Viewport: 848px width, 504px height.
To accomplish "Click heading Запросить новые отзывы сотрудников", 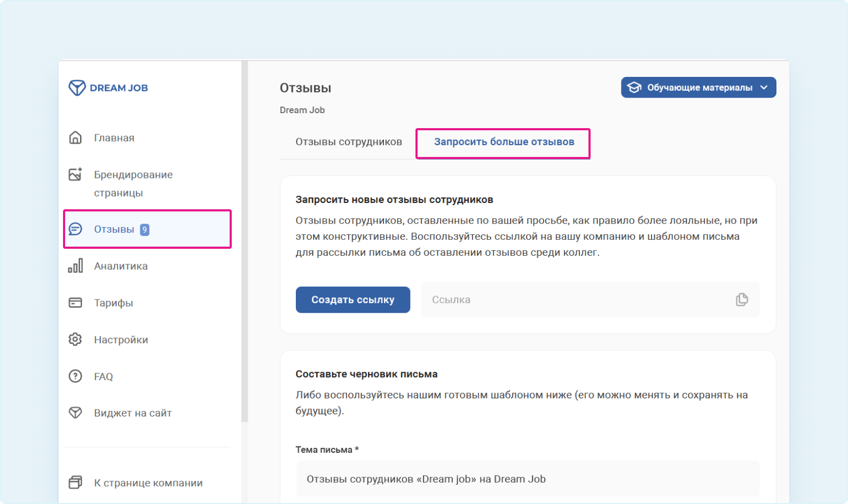I will (394, 200).
